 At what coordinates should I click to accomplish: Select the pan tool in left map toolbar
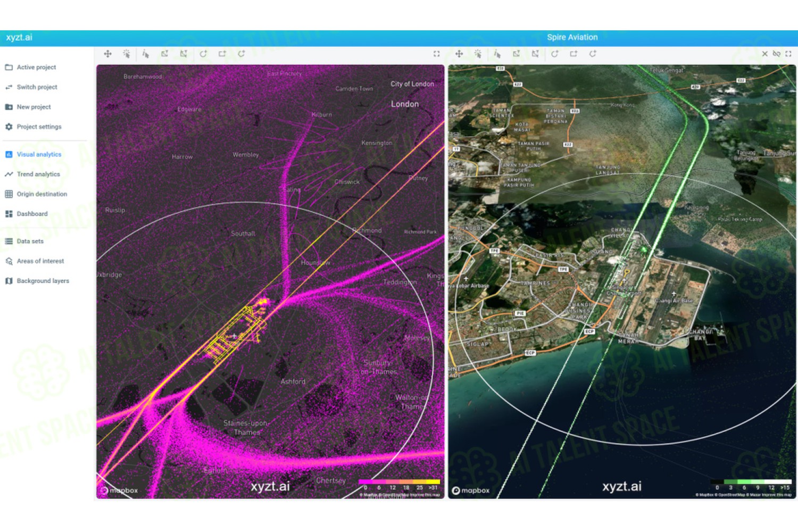(x=107, y=54)
